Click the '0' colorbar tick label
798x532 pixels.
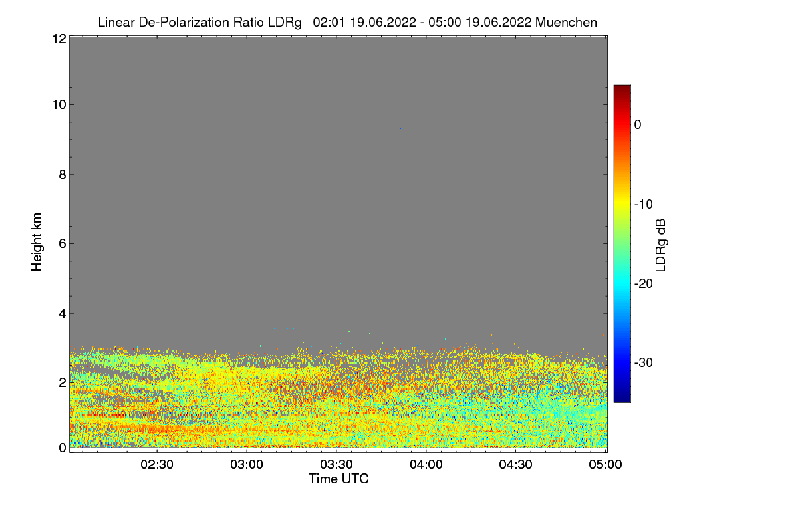tap(638, 124)
